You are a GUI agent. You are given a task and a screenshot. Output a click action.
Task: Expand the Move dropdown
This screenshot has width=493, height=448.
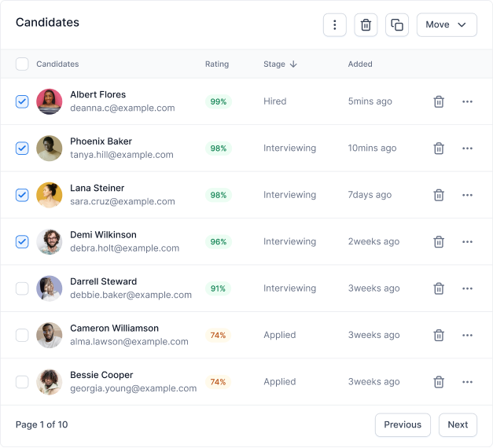447,25
